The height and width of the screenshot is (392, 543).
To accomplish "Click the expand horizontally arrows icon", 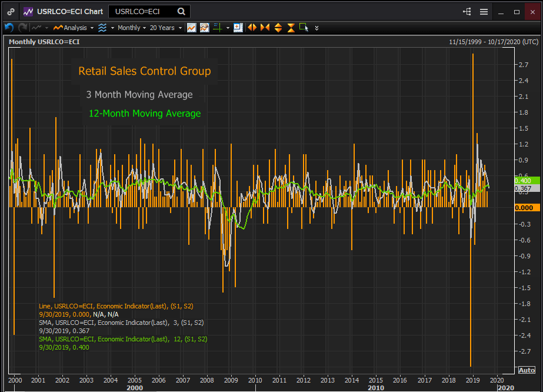I will coord(252,28).
